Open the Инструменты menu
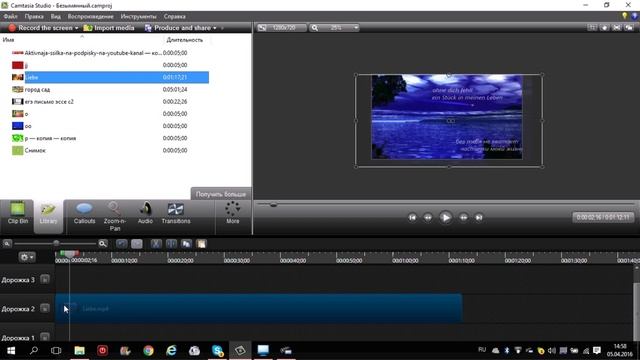The width and height of the screenshot is (640, 360). click(138, 16)
